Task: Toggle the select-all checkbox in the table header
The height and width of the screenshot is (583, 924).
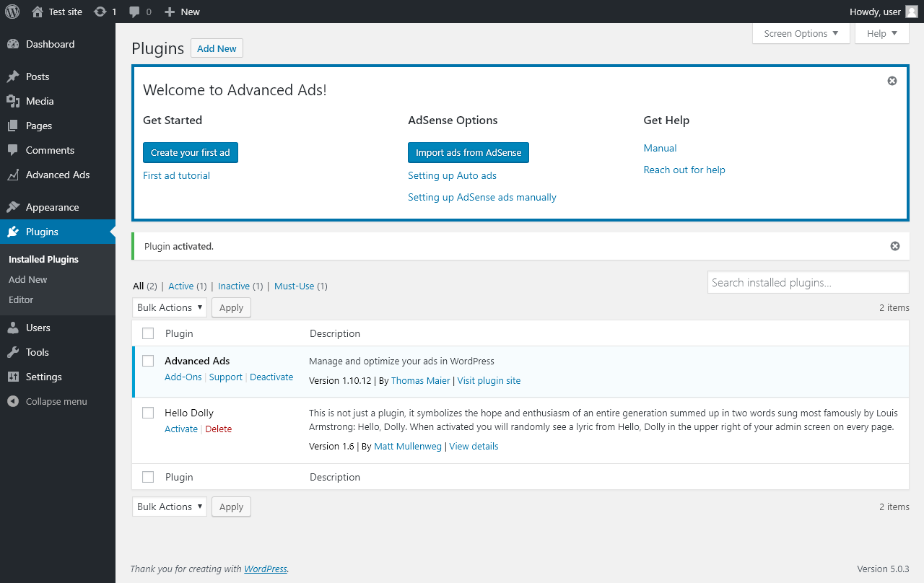Action: (x=148, y=333)
